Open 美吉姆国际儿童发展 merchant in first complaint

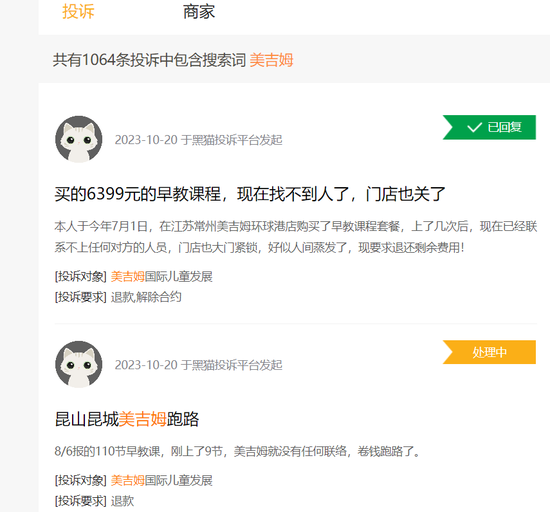[x=162, y=277]
